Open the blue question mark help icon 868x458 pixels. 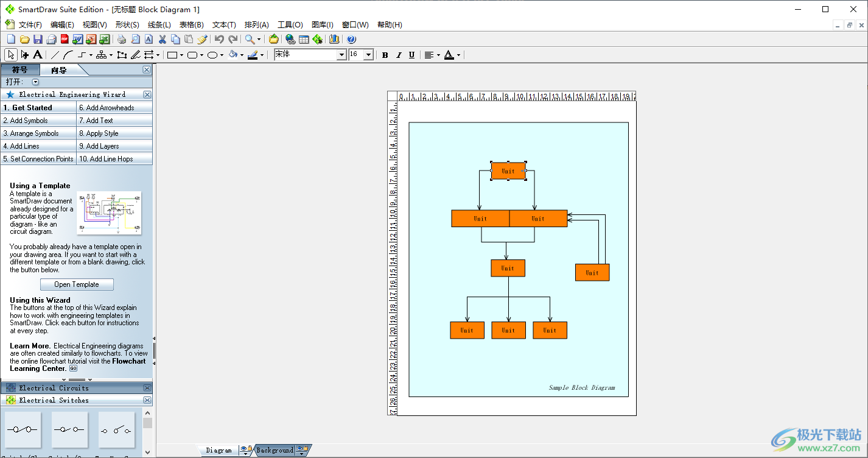click(x=351, y=39)
